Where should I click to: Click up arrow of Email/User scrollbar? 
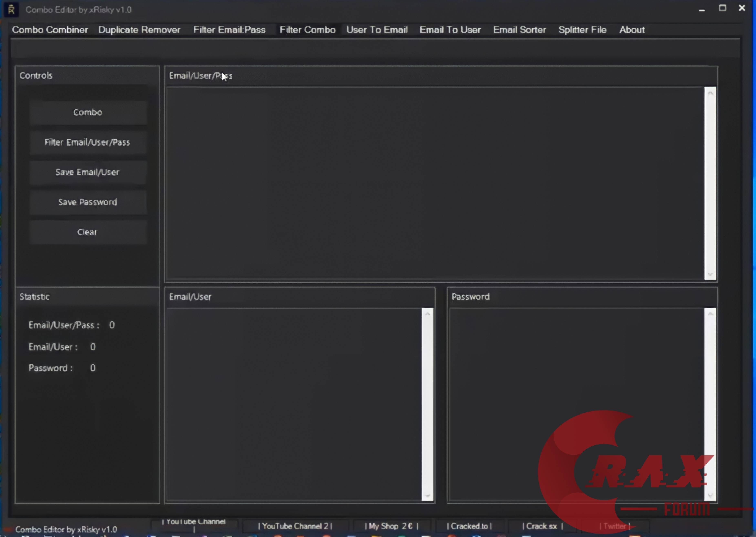click(427, 314)
